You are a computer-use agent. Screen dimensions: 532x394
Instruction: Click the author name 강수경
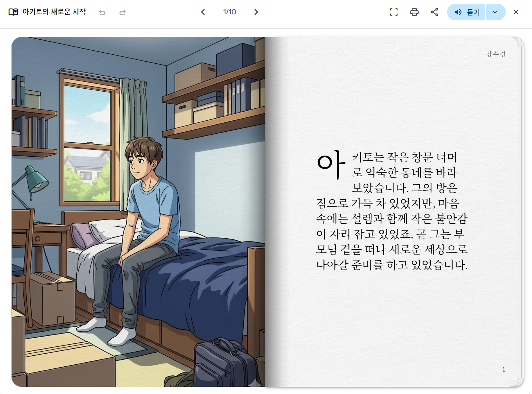pyautogui.click(x=495, y=53)
